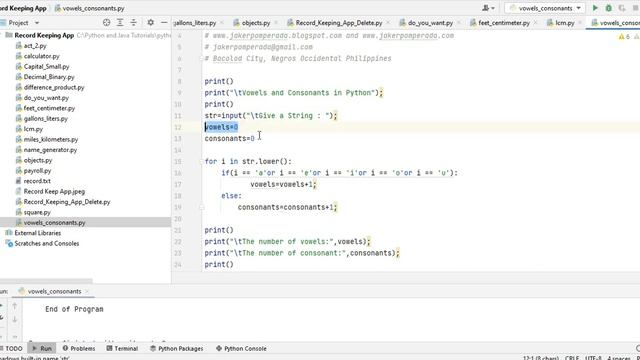
Task: Open the Problems tool window
Action: (79, 349)
